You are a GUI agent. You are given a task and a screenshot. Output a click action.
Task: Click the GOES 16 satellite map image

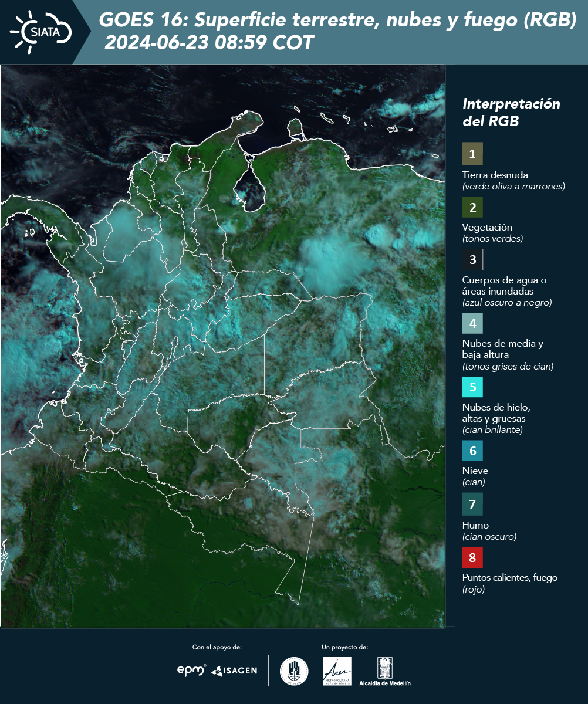click(x=222, y=346)
